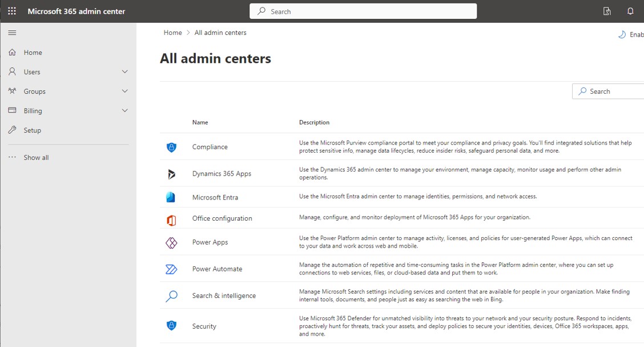
Task: Click the Search & intelligence description text
Action: [464, 296]
